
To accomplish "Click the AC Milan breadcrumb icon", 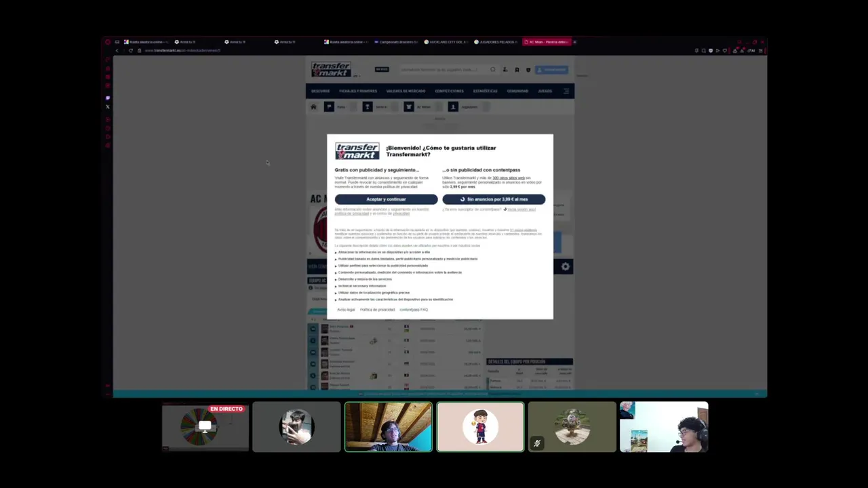I will coord(409,106).
